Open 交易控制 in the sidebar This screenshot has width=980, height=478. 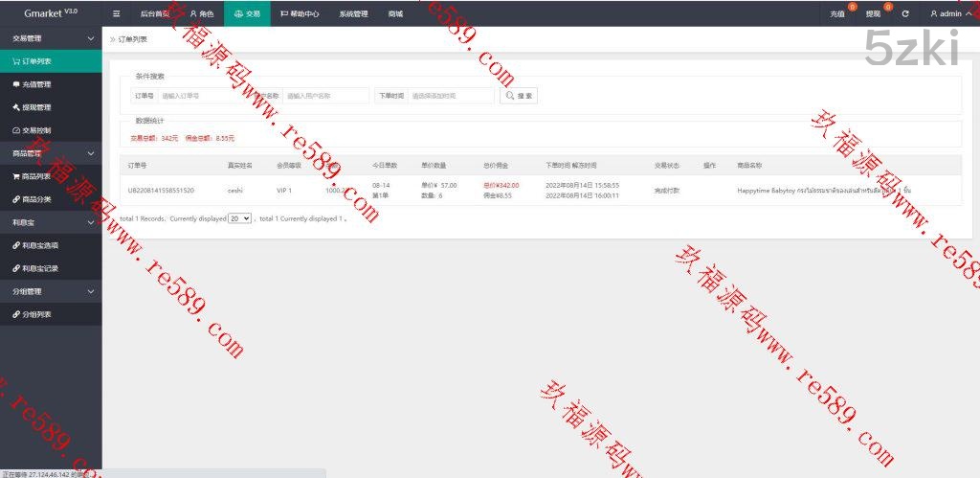pyautogui.click(x=36, y=130)
